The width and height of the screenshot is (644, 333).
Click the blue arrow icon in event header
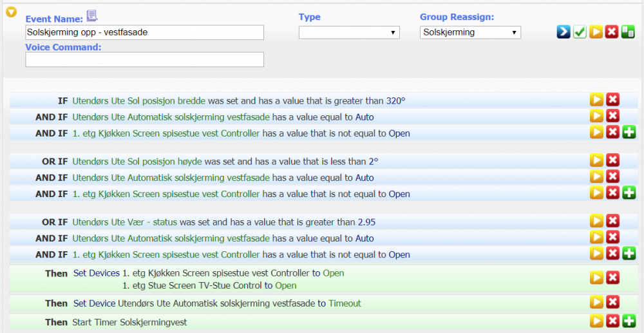563,32
